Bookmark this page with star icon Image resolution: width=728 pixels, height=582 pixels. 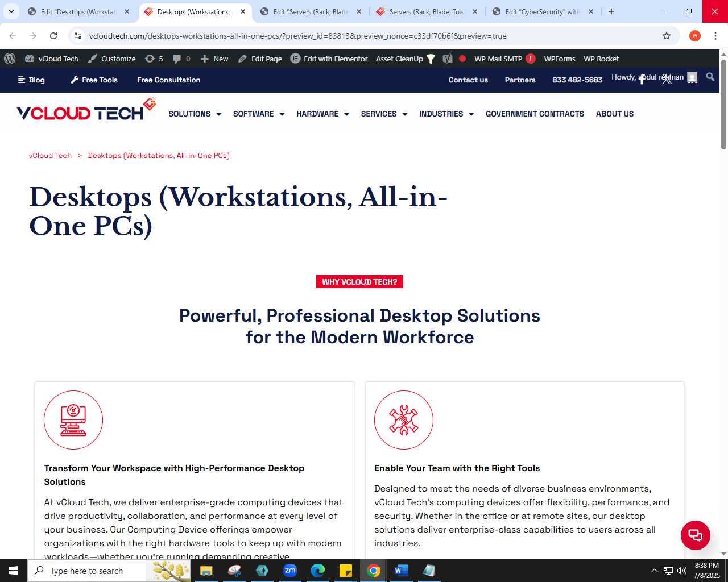(667, 36)
